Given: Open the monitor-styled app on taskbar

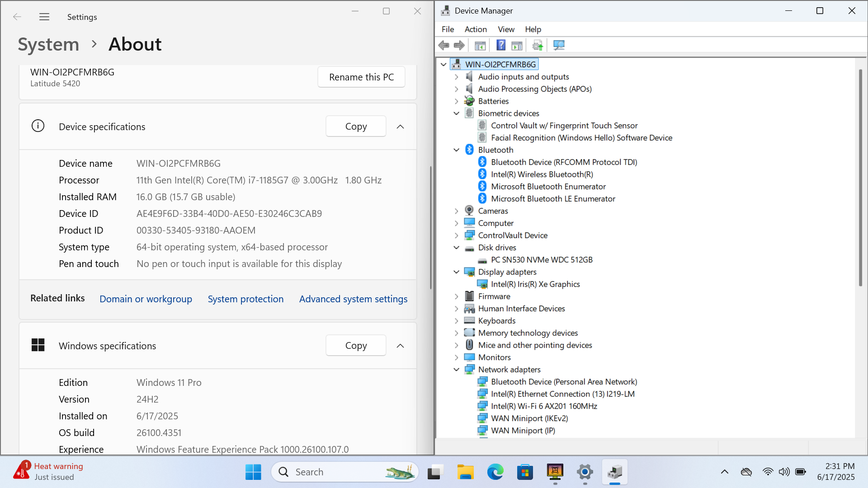Looking at the screenshot, I should coord(555,472).
